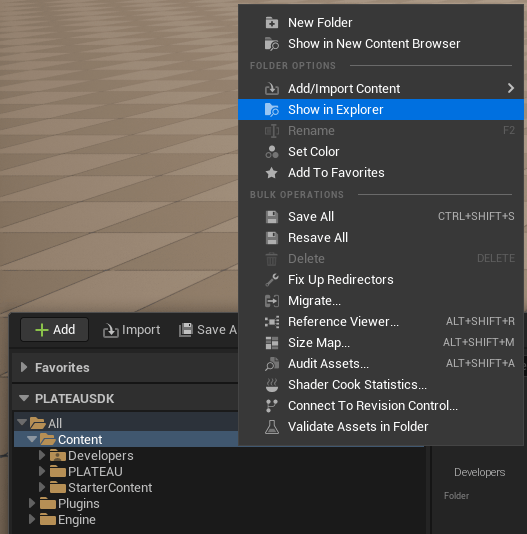Click the Import button label
The height and width of the screenshot is (534, 527).
(x=141, y=330)
